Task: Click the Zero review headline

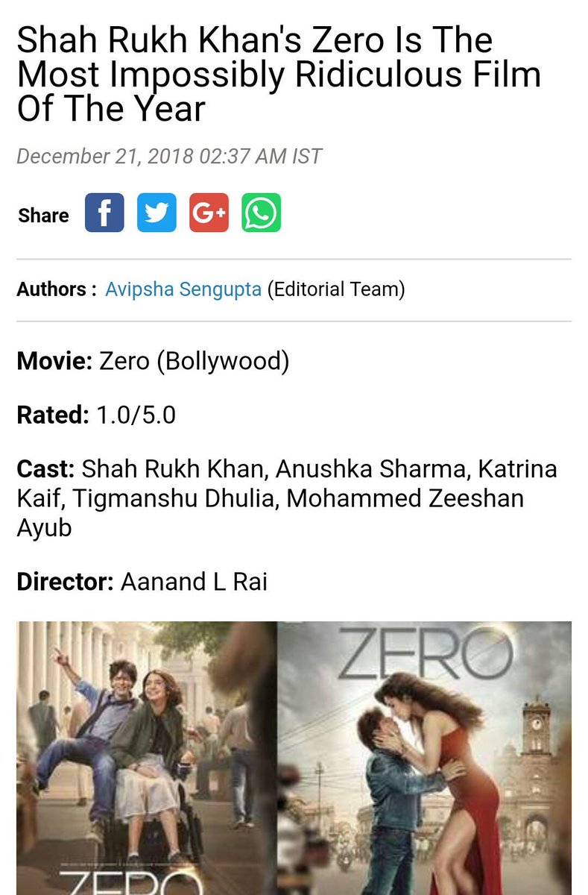Action: (x=279, y=75)
